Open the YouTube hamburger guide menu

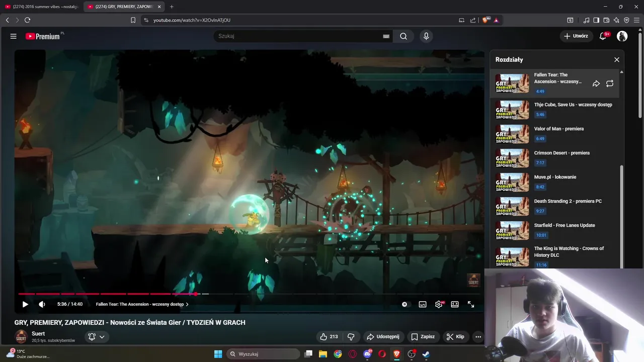pos(14,36)
